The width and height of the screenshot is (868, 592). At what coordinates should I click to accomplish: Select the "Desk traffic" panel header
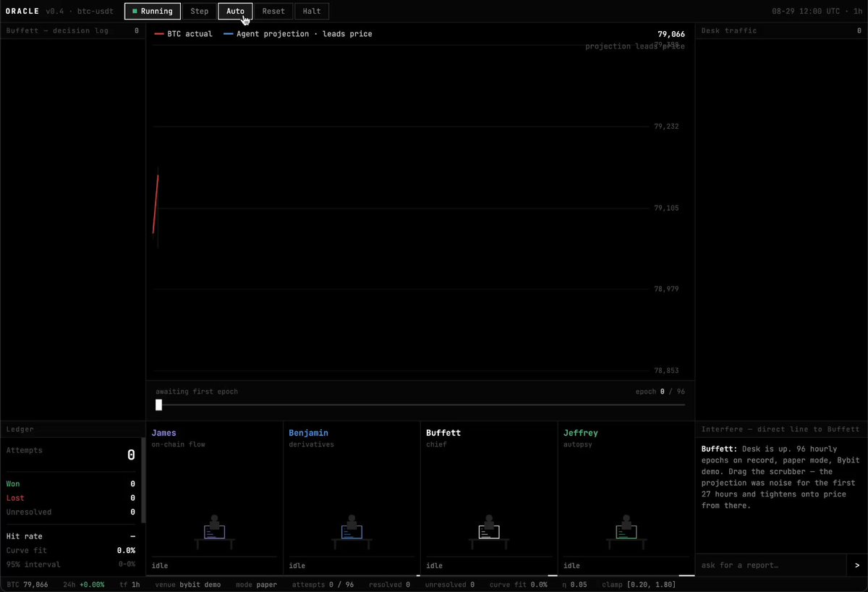[730, 30]
